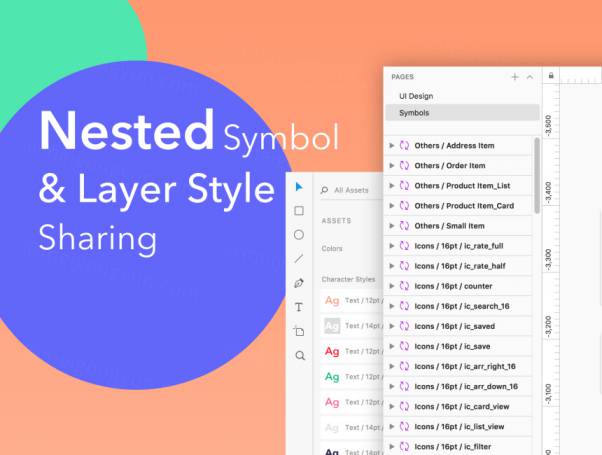Choose the Rectangle shape tool
This screenshot has width=602, height=455.
299,211
